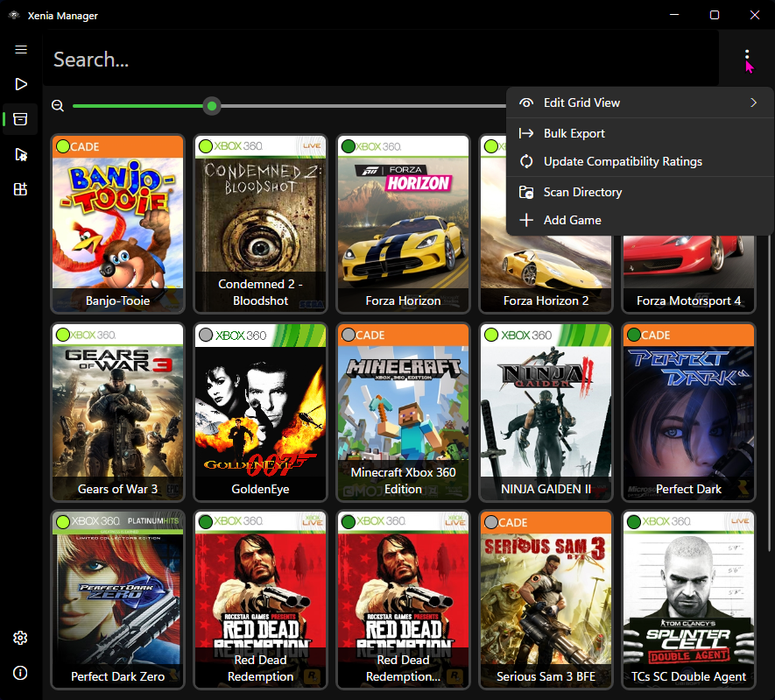775x700 pixels.
Task: Select Update Compatibility Ratings
Action: 639,162
